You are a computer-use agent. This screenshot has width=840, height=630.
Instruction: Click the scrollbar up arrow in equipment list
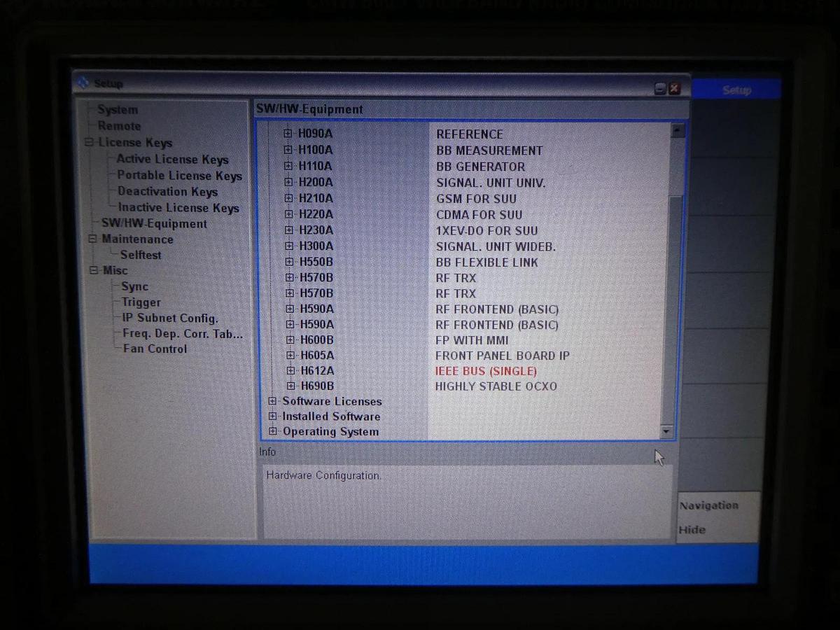[x=677, y=130]
